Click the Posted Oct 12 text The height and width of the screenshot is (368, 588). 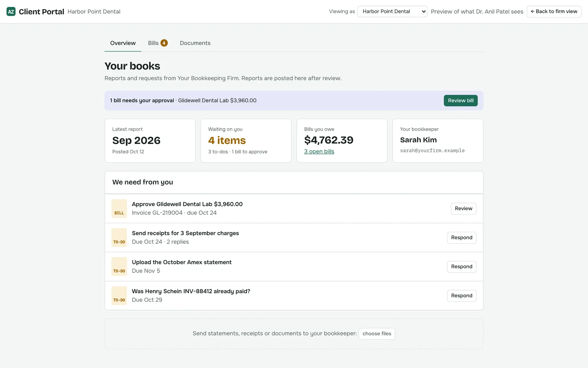[128, 152]
